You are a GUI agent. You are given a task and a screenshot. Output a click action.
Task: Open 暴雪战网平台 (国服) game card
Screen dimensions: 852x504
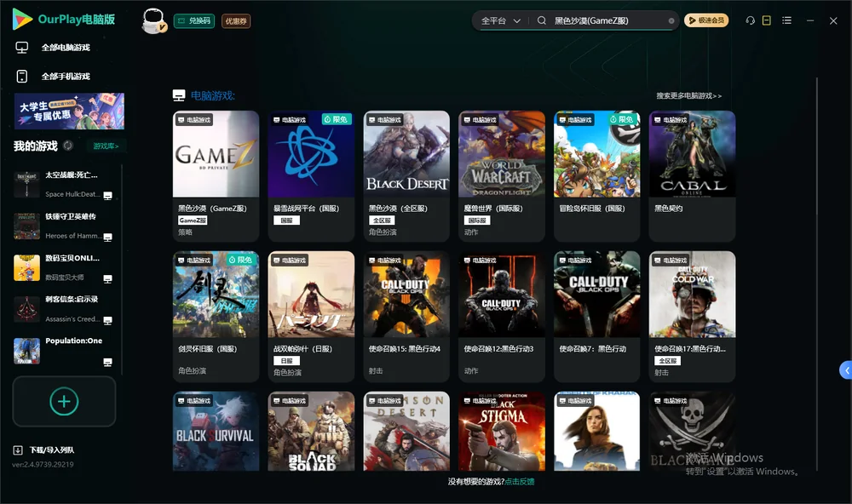pos(311,176)
